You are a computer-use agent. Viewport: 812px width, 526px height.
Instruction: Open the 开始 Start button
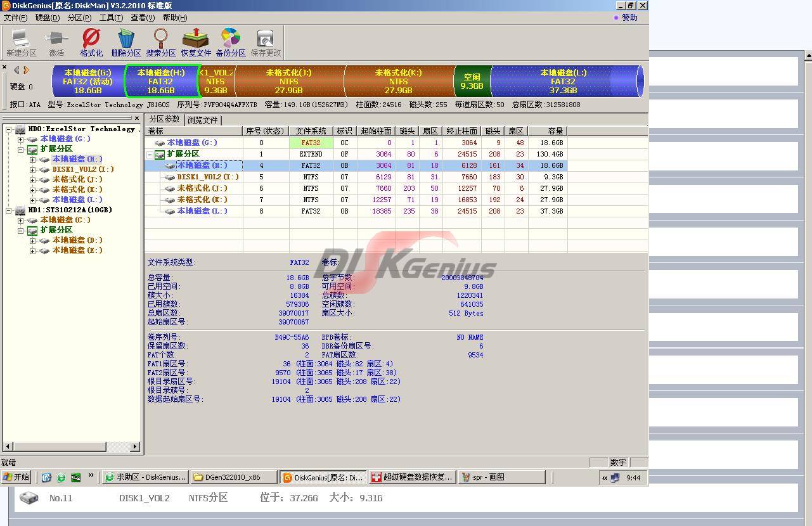pos(16,477)
